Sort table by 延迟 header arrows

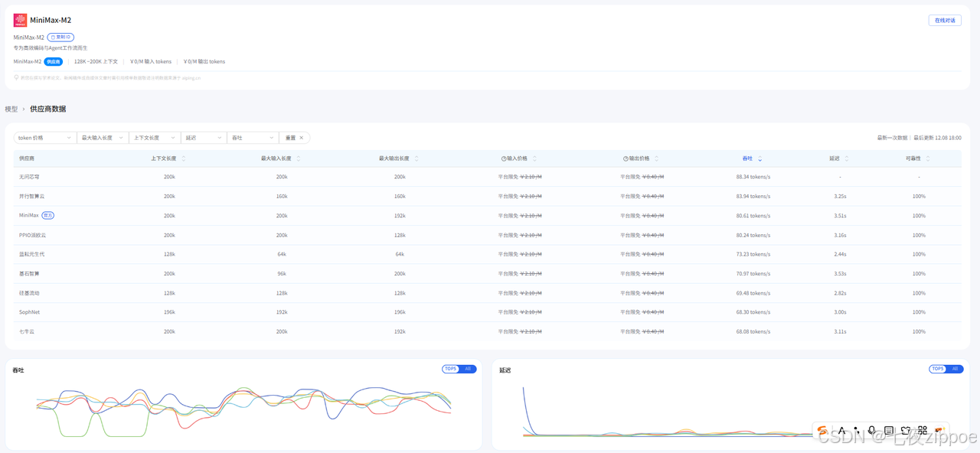[846, 158]
